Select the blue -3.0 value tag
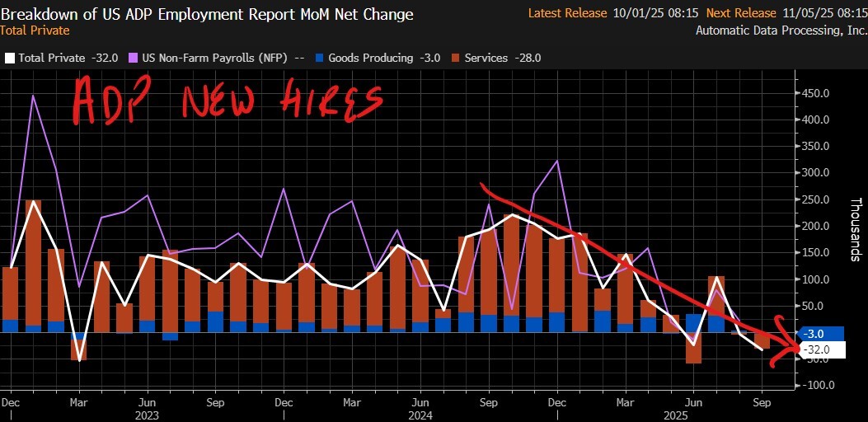 tap(821, 333)
